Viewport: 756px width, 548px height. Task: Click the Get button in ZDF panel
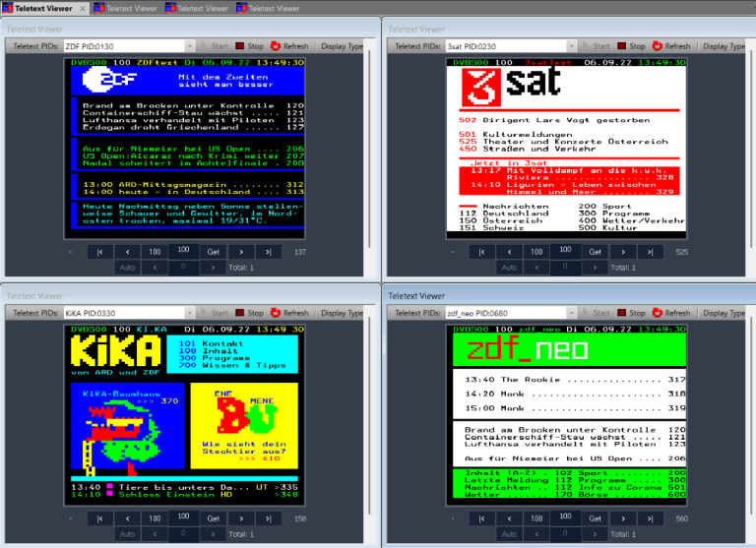pyautogui.click(x=213, y=252)
